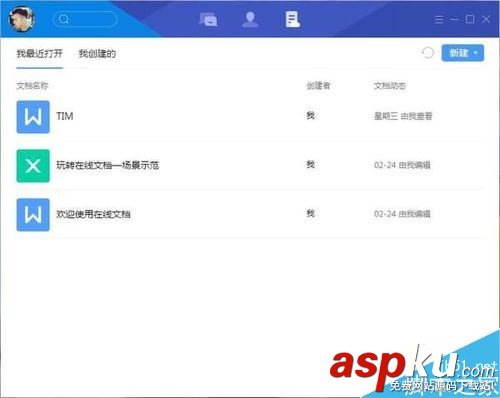Click the search box in header
Image resolution: width=500 pixels, height=398 pixels.
[x=85, y=19]
